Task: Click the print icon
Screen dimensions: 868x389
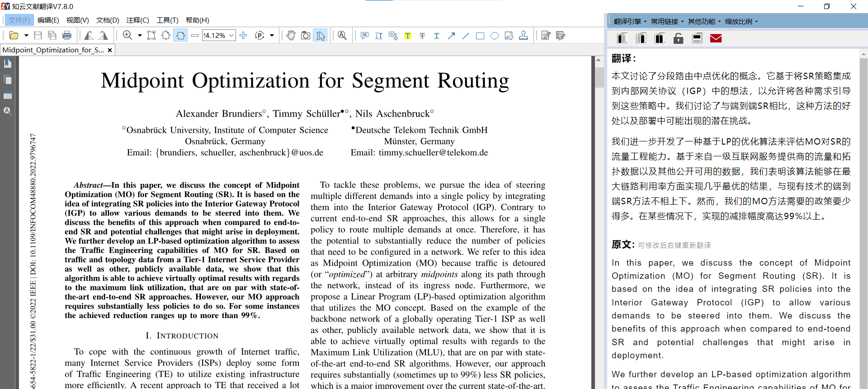Action: pos(67,36)
